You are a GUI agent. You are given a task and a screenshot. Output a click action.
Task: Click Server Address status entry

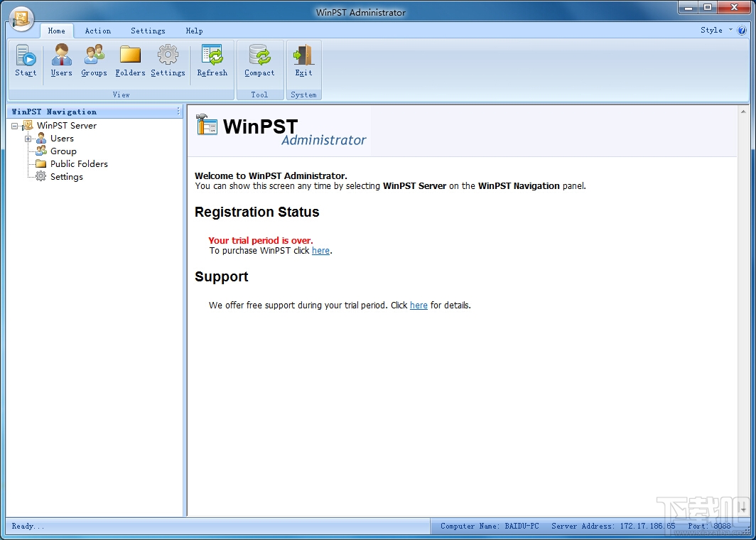[x=613, y=526]
